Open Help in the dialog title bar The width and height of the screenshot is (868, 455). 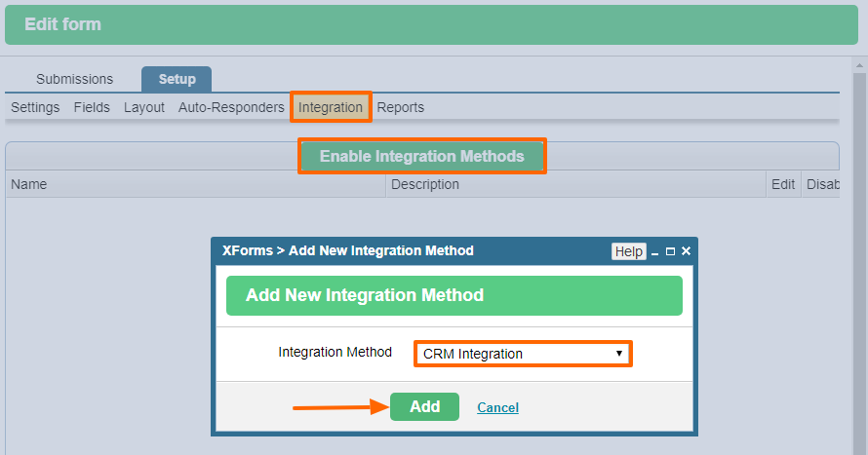coord(629,251)
